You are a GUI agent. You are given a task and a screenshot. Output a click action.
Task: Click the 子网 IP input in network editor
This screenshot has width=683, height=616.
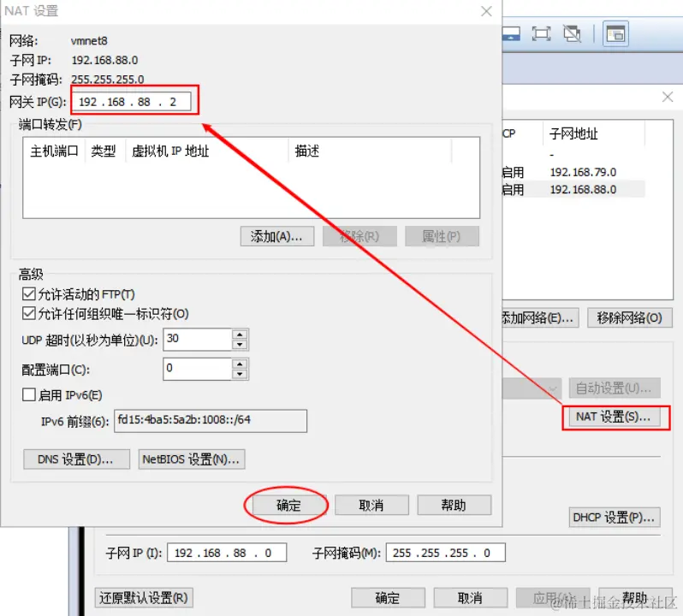coord(227,553)
